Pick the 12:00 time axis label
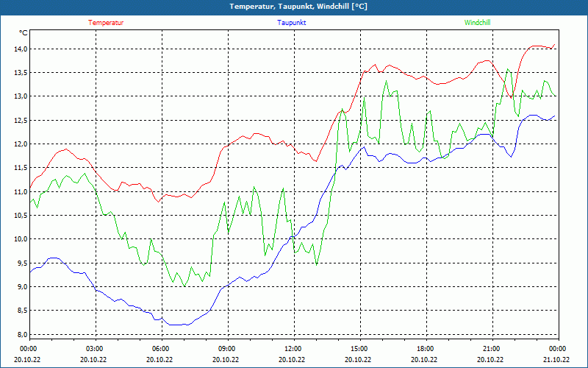This screenshot has width=588, height=368. point(293,349)
